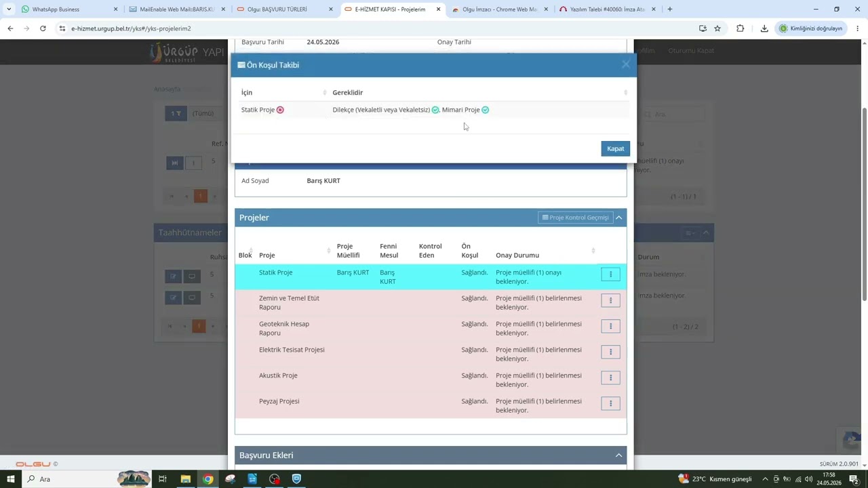Open actions menu for Elektrik Tesisat Projesi
The width and height of the screenshot is (868, 488).
[x=610, y=352]
